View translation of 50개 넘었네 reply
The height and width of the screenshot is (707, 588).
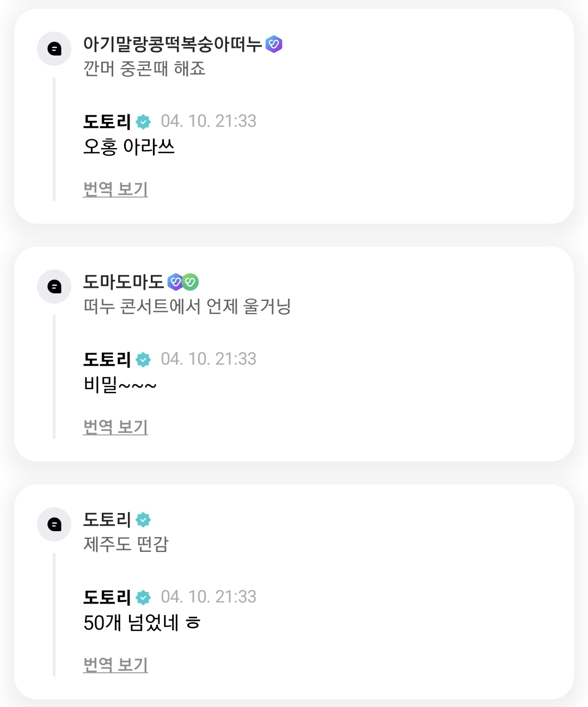click(115, 665)
